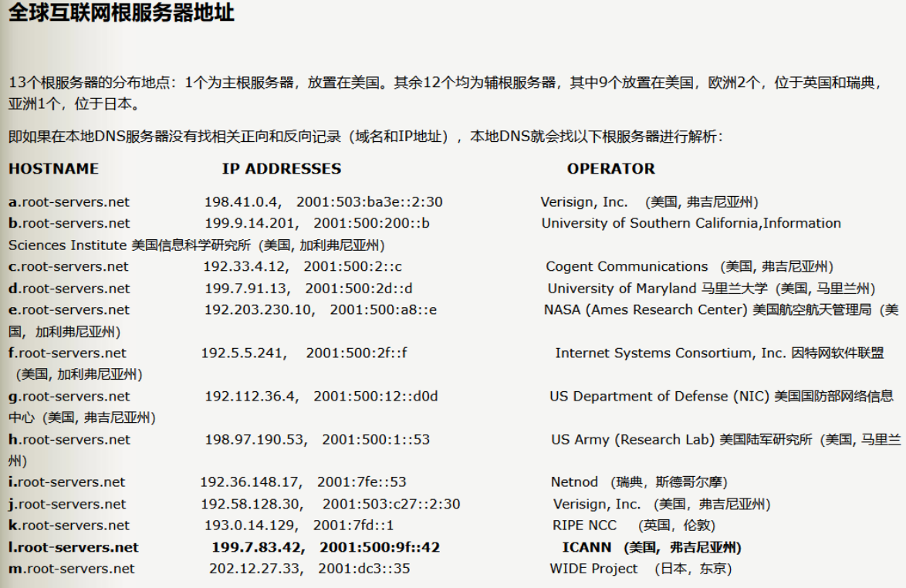
Task: Click IPv6 address 2001:7fd::1
Action: point(353,525)
